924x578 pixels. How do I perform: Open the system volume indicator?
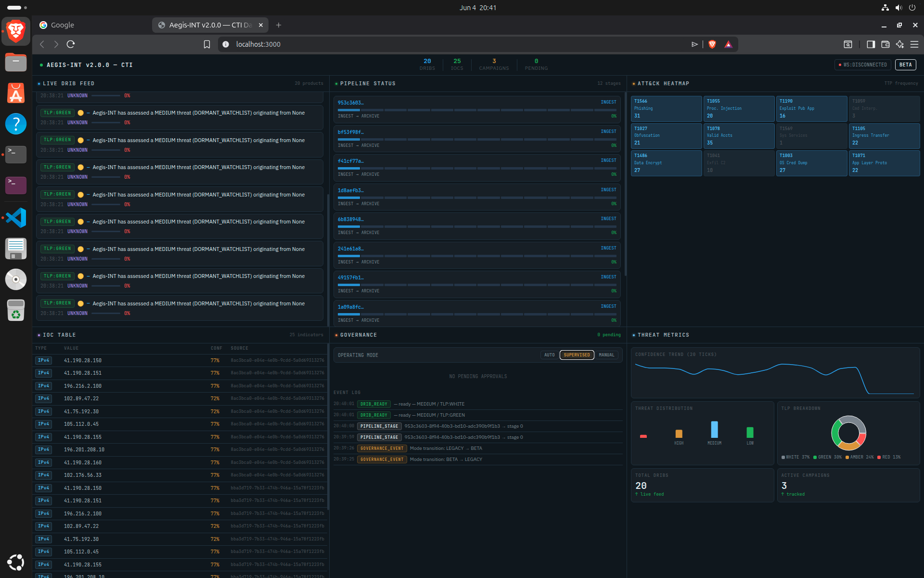(898, 8)
